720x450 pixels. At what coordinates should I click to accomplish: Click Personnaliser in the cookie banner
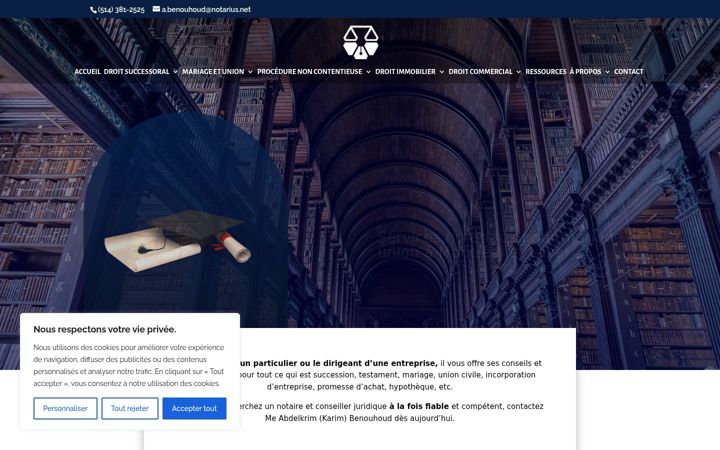point(65,408)
